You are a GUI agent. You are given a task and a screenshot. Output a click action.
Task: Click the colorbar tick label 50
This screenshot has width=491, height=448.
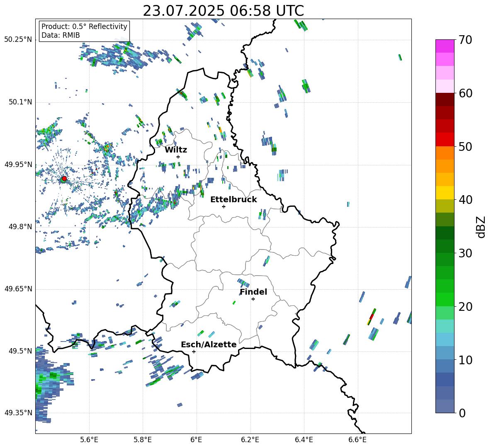click(465, 146)
